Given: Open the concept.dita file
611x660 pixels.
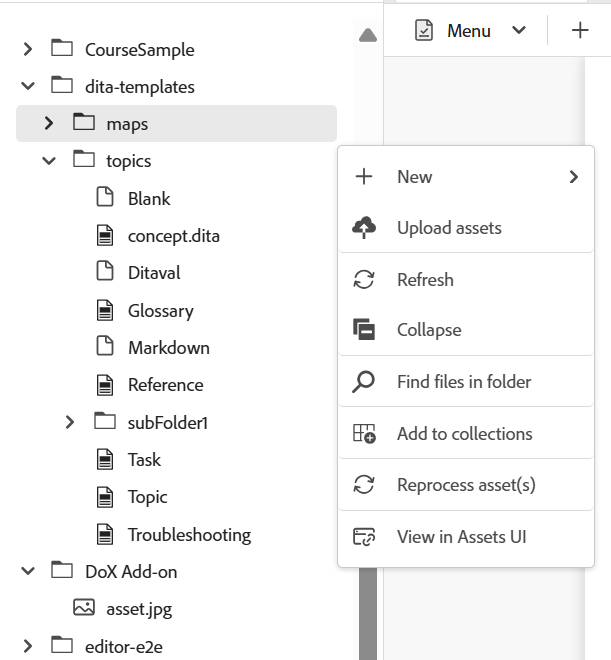Looking at the screenshot, I should (173, 236).
